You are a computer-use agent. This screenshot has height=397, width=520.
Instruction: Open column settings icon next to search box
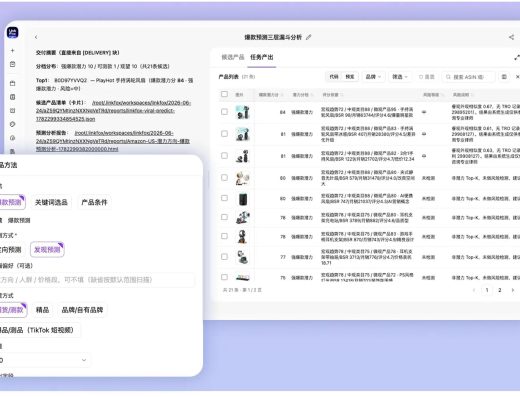(x=504, y=77)
